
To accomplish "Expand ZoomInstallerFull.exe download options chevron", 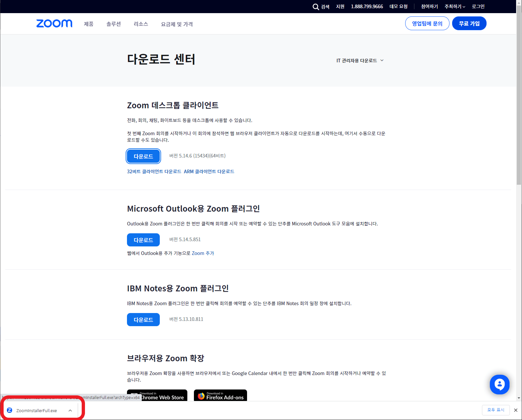I will click(70, 410).
